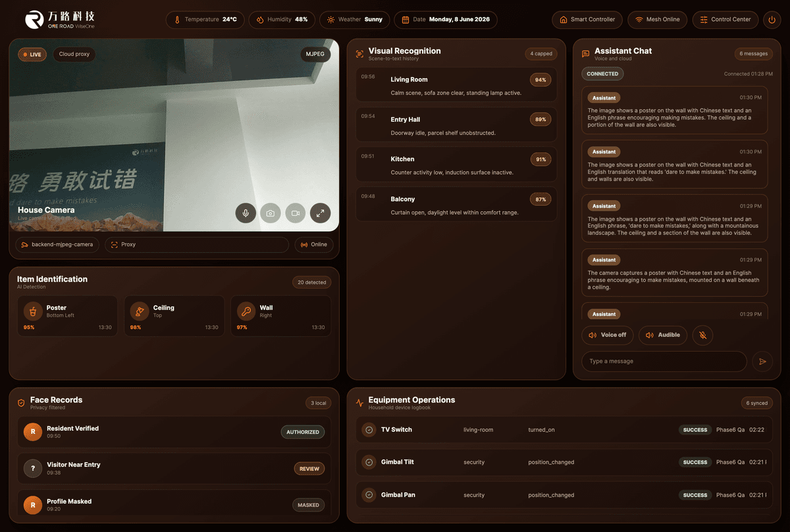790x532 pixels.
Task: Click the backend-mjpeg-camera source chip
Action: pos(57,245)
